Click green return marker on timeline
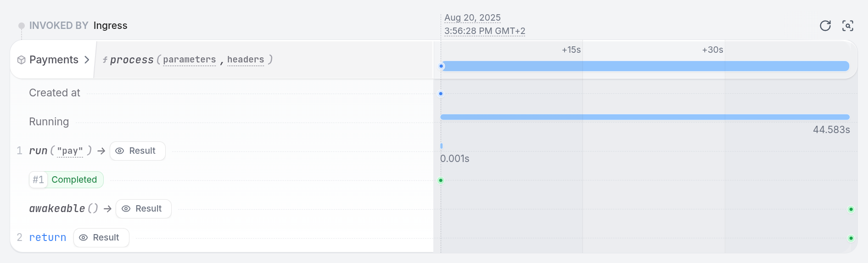Viewport: 868px width, 263px height. tap(851, 238)
